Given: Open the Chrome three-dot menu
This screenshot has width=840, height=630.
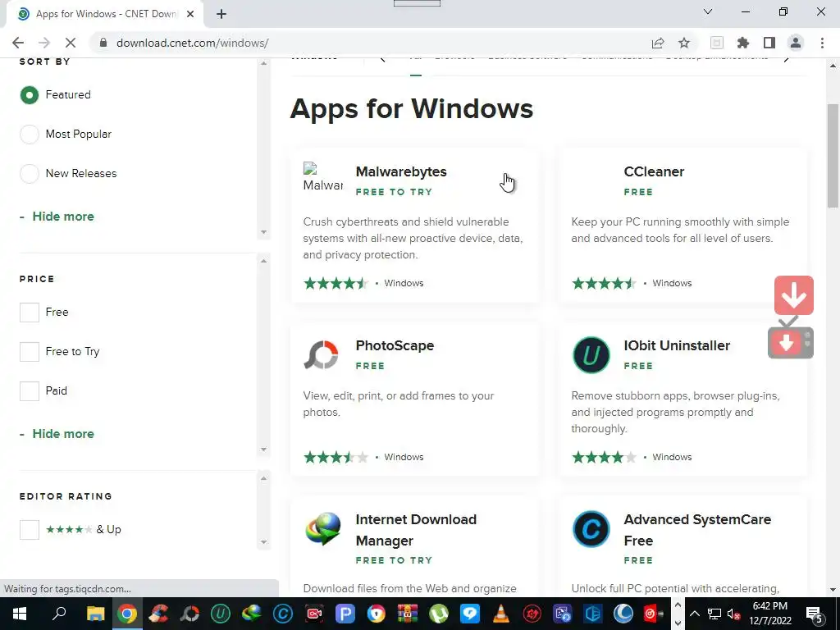Looking at the screenshot, I should click(x=822, y=43).
